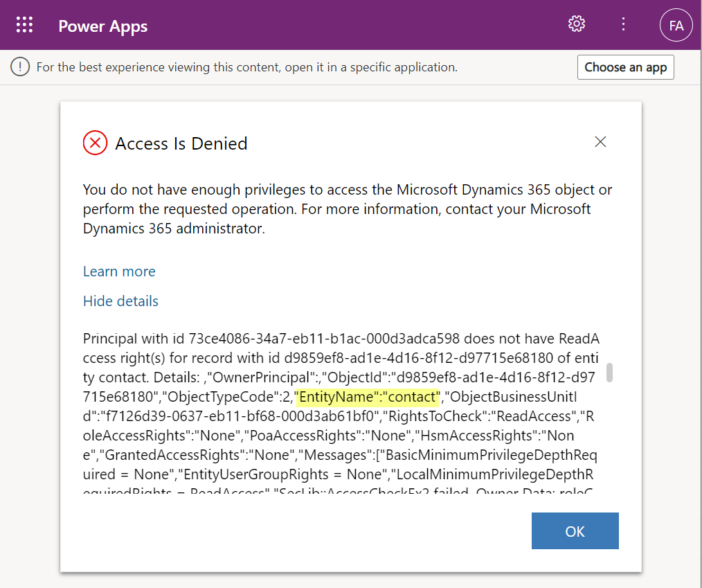Image resolution: width=702 pixels, height=588 pixels.
Task: Open the vertical ellipsis more options menu
Action: tap(623, 24)
